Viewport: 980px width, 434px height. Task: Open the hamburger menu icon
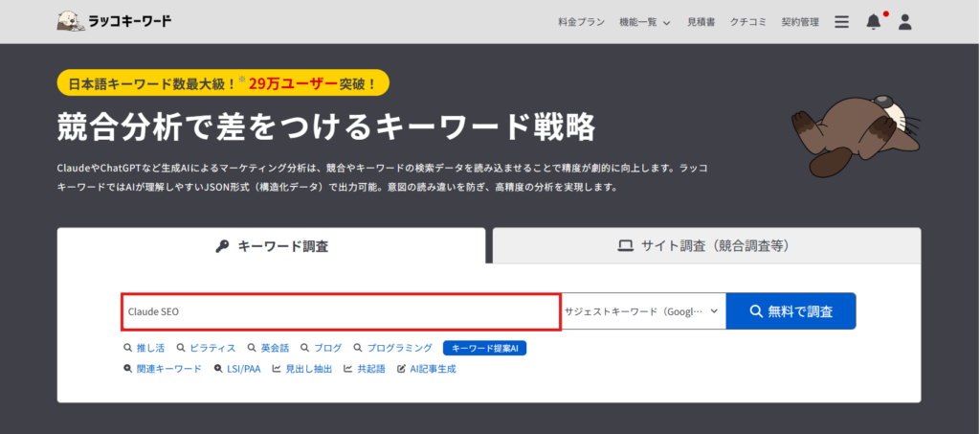point(841,22)
